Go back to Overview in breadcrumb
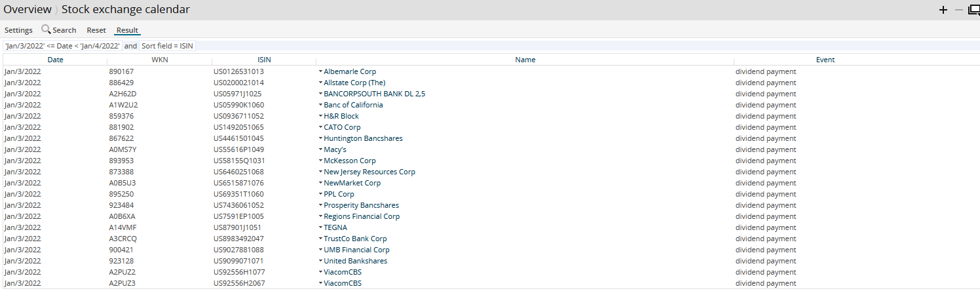Viewport: 980px width, 291px height. click(x=28, y=10)
